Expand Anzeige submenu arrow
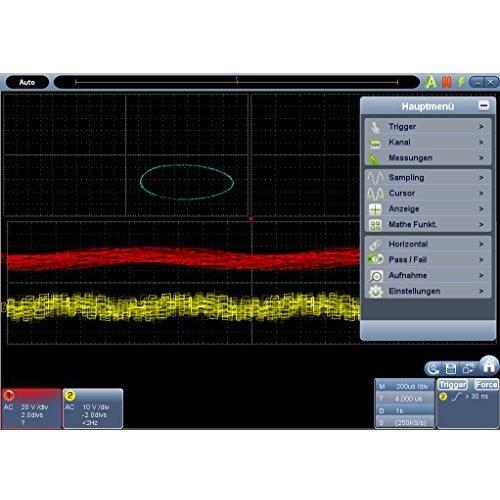500x500 pixels. 481,209
